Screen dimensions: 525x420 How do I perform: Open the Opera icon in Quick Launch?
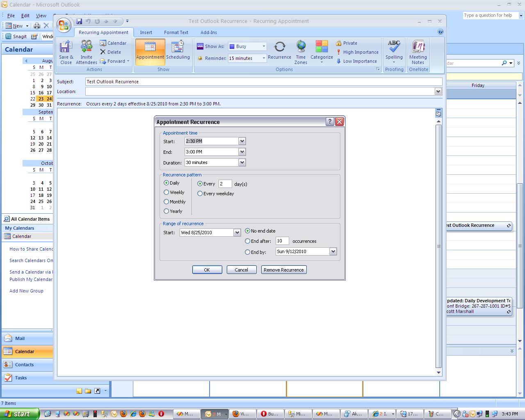162,414
